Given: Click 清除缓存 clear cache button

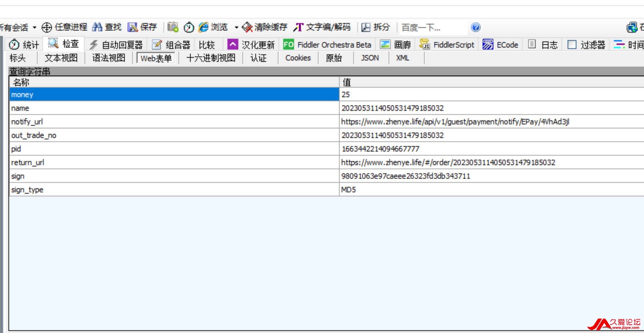Looking at the screenshot, I should click(x=265, y=27).
